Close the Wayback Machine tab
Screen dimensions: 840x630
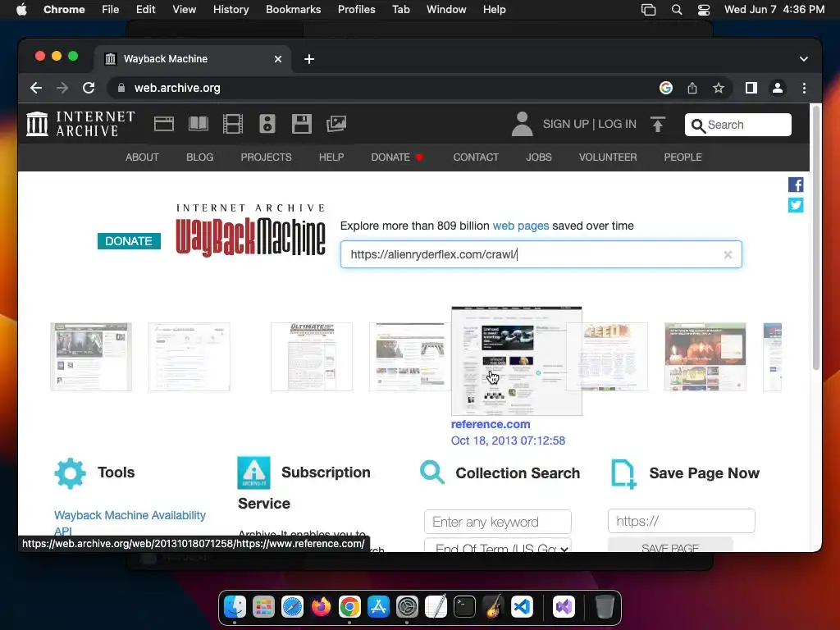click(278, 59)
